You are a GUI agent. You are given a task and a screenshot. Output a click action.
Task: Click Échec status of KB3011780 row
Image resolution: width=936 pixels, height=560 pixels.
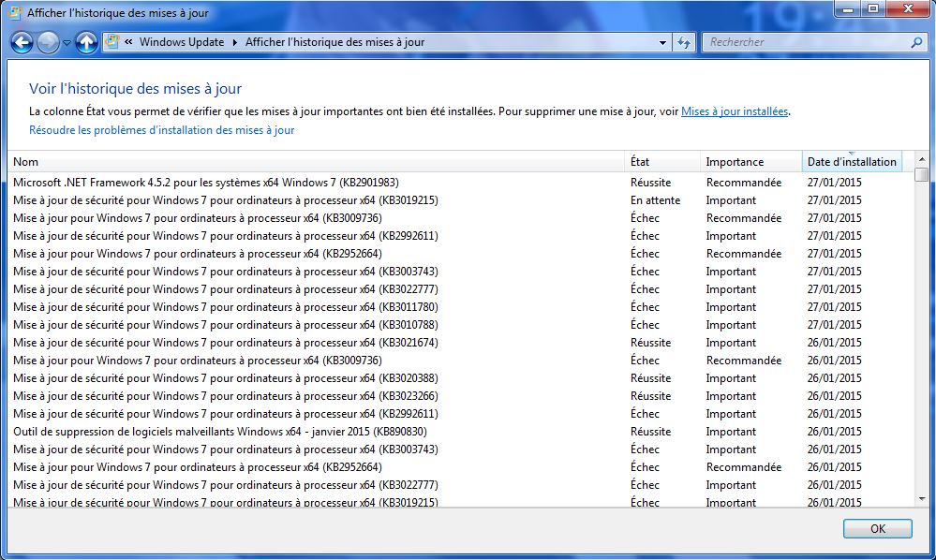point(645,307)
